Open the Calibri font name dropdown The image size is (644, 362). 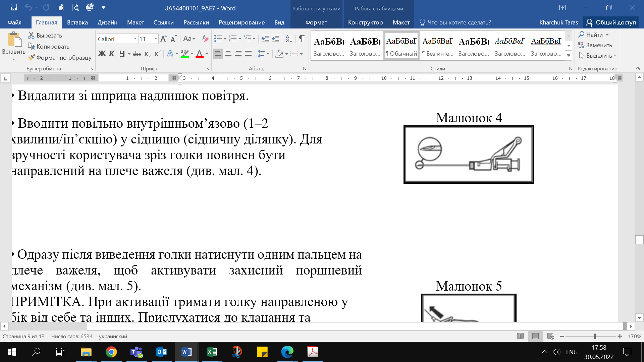135,39
